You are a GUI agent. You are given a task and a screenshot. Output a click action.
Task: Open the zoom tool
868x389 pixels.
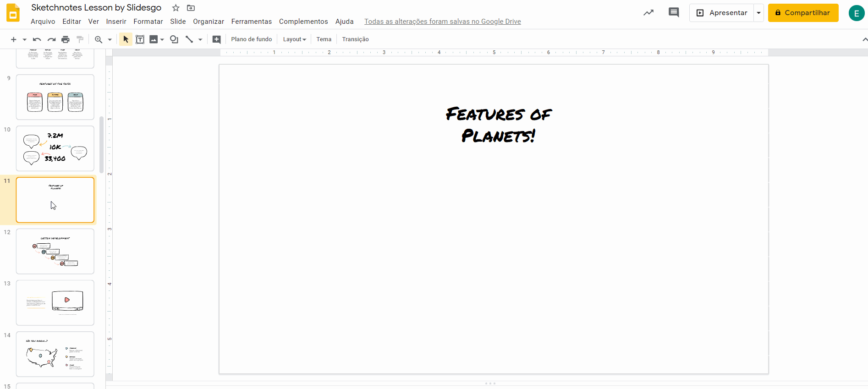[99, 39]
